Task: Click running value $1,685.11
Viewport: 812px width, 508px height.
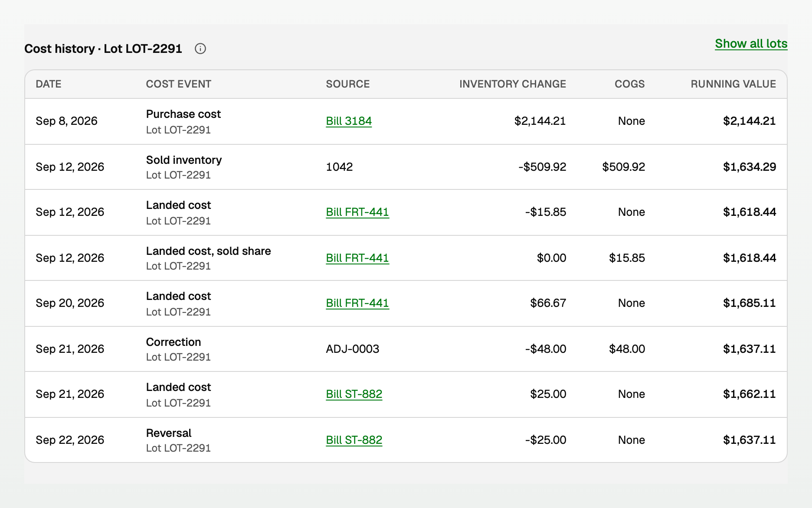Action: coord(750,303)
